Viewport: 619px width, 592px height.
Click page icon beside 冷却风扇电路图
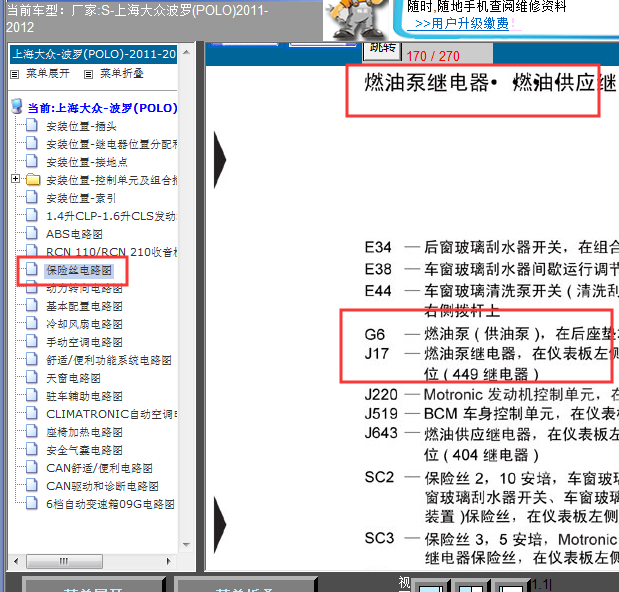point(32,323)
